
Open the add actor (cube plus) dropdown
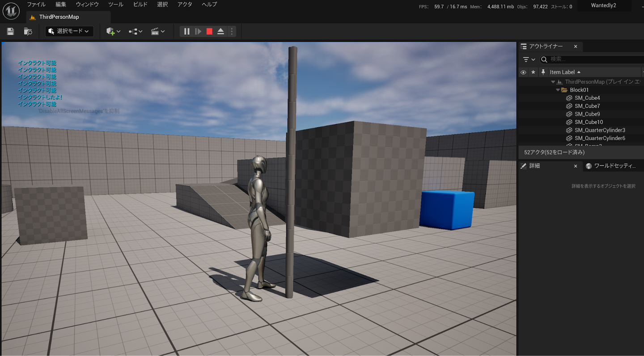tap(113, 31)
